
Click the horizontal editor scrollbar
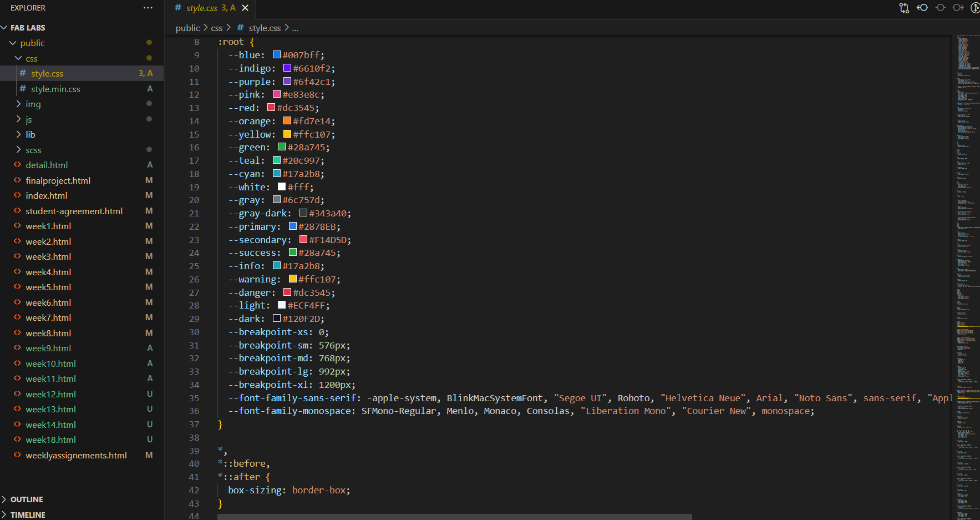454,517
